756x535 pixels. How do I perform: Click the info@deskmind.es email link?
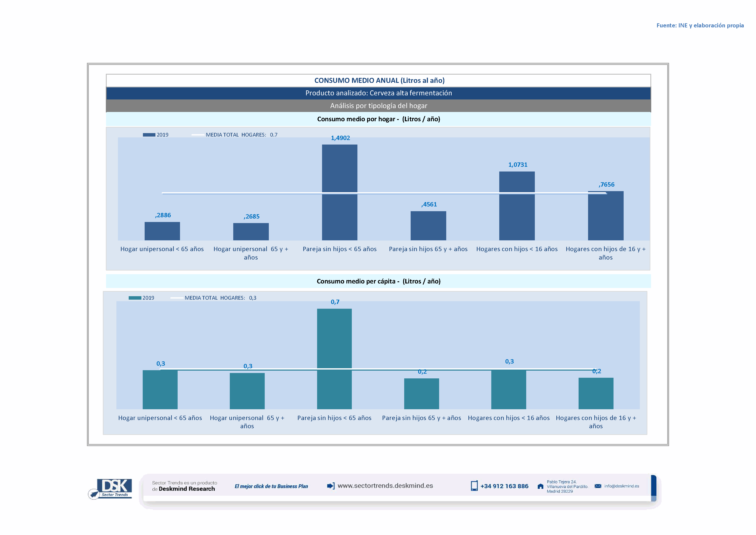tap(621, 486)
